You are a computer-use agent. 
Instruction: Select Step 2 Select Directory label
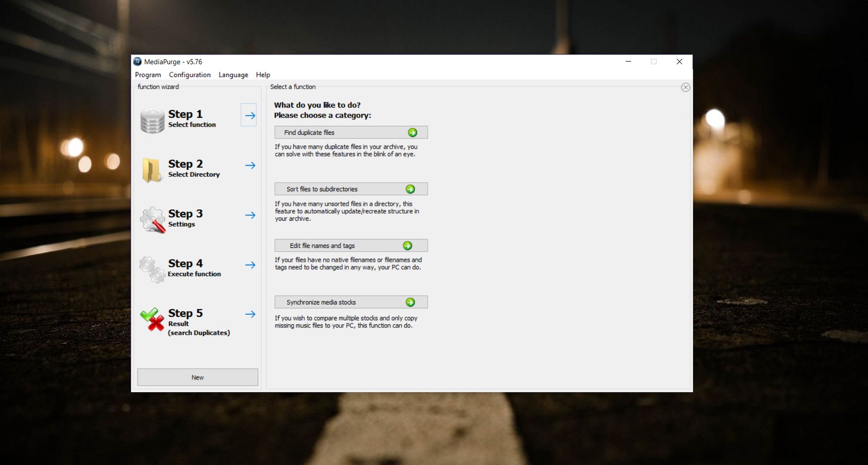coord(194,169)
